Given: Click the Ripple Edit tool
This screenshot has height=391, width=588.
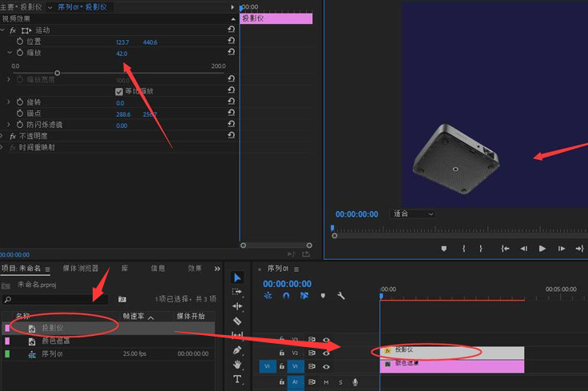Looking at the screenshot, I should [x=237, y=306].
